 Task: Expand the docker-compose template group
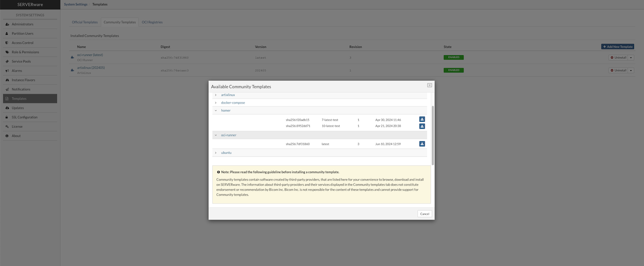[216, 103]
